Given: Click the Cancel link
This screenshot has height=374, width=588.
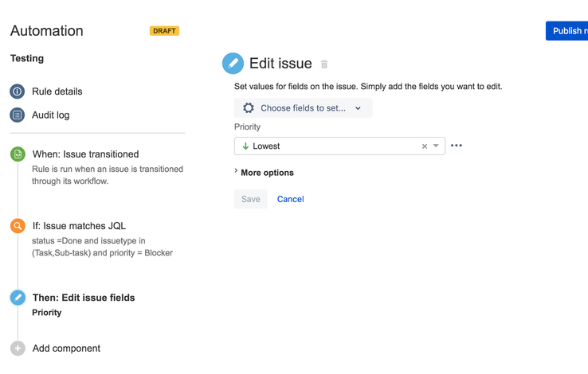Looking at the screenshot, I should pos(291,199).
